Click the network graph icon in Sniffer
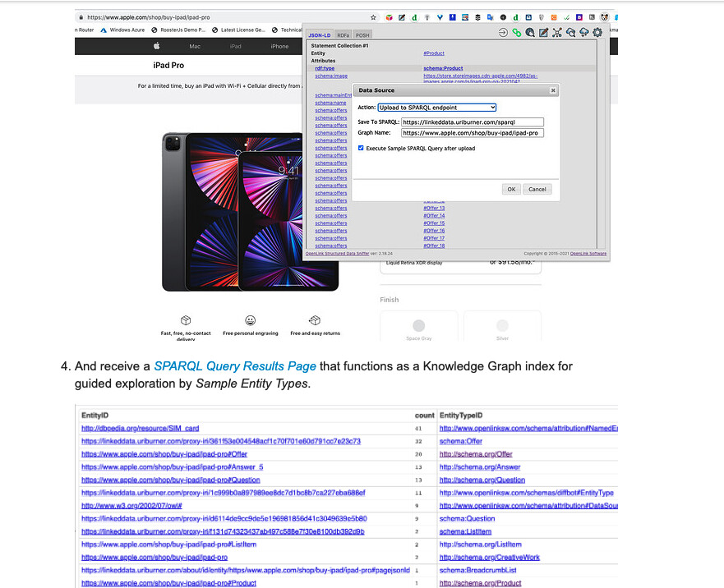The width and height of the screenshot is (724, 588). [557, 32]
